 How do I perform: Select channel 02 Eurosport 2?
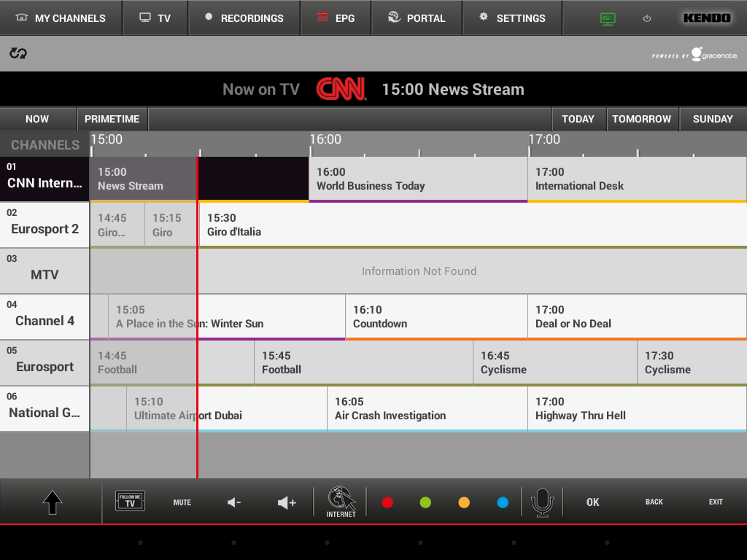[44, 225]
